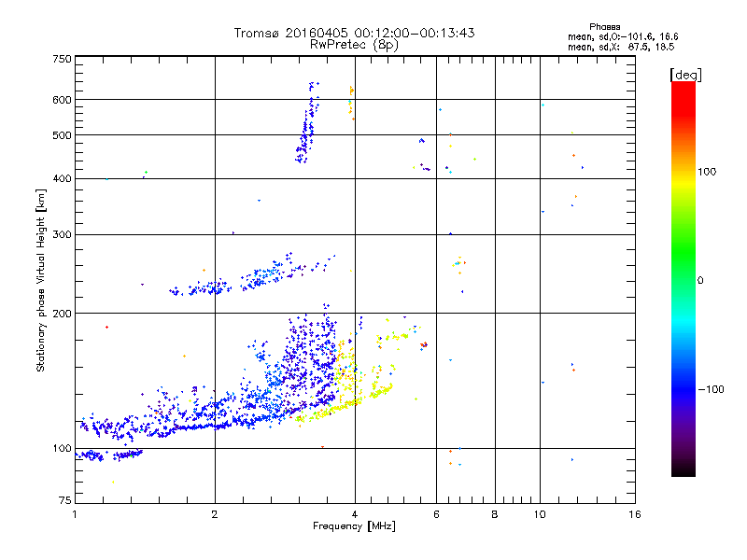Select the 'mean, sd,X: 87.5, 18.5' statistics line

621,47
